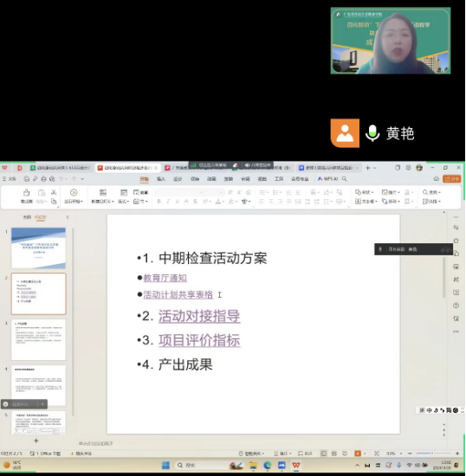Click the Picture icon in the ribbon

385,192
